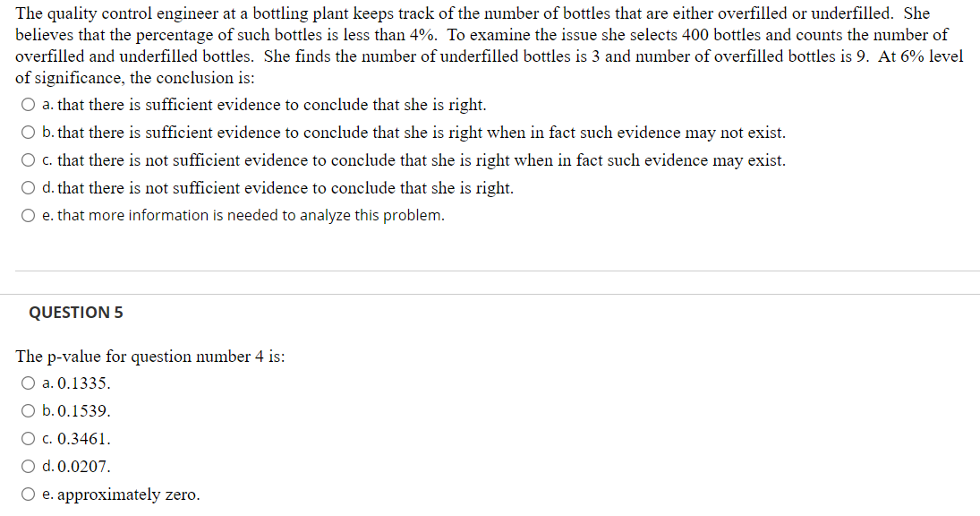Select p-value answer b. 0.1539
Image resolution: width=980 pixels, height=516 pixels.
28,411
